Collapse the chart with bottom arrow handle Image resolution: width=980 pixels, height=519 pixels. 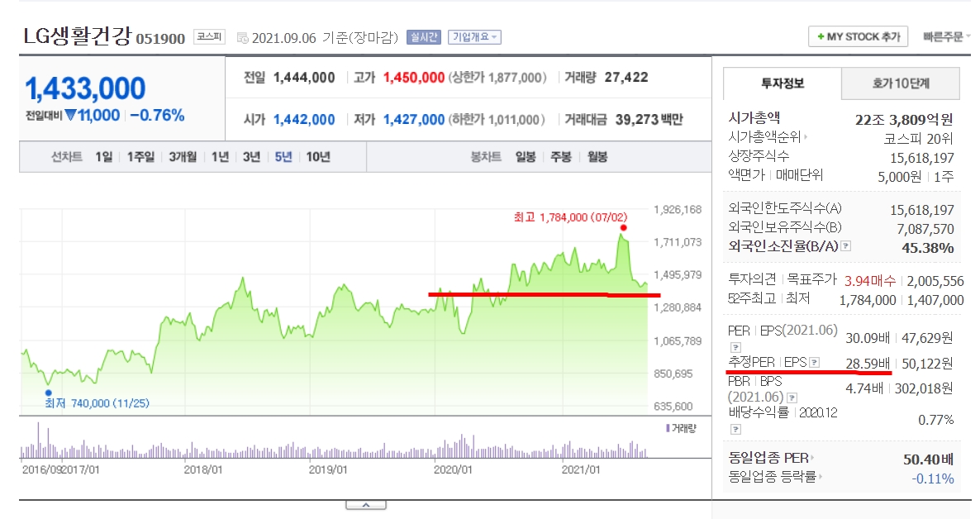tap(365, 505)
